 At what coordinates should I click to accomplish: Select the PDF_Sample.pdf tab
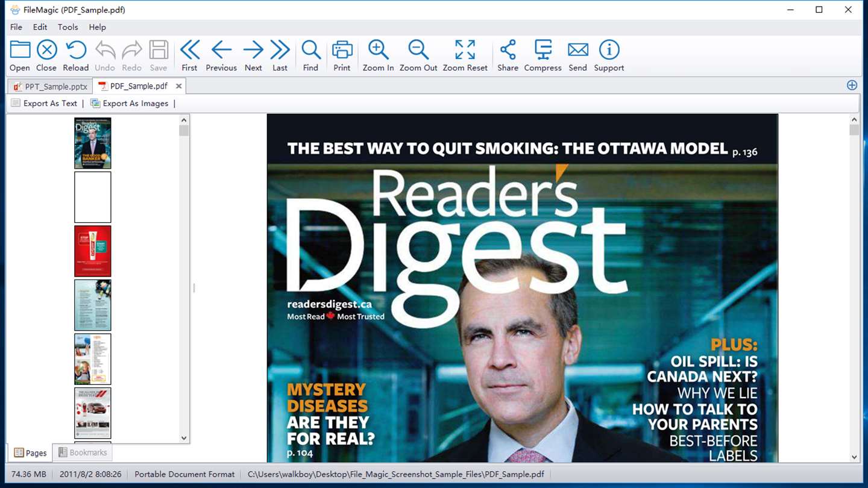139,86
